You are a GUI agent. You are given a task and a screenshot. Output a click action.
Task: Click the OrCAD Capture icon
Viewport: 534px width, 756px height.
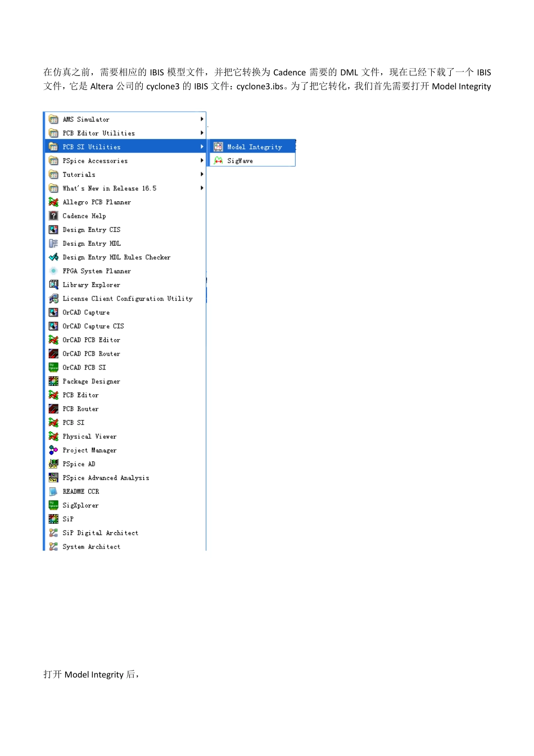(x=53, y=312)
